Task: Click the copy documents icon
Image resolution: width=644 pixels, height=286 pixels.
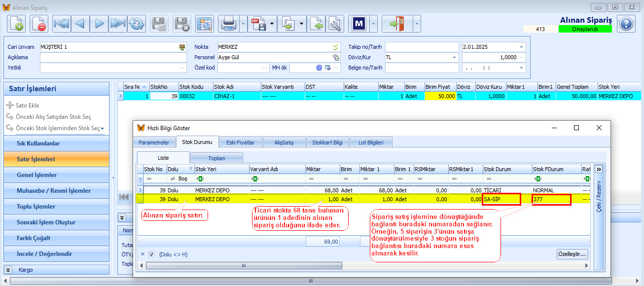Action: (x=287, y=24)
